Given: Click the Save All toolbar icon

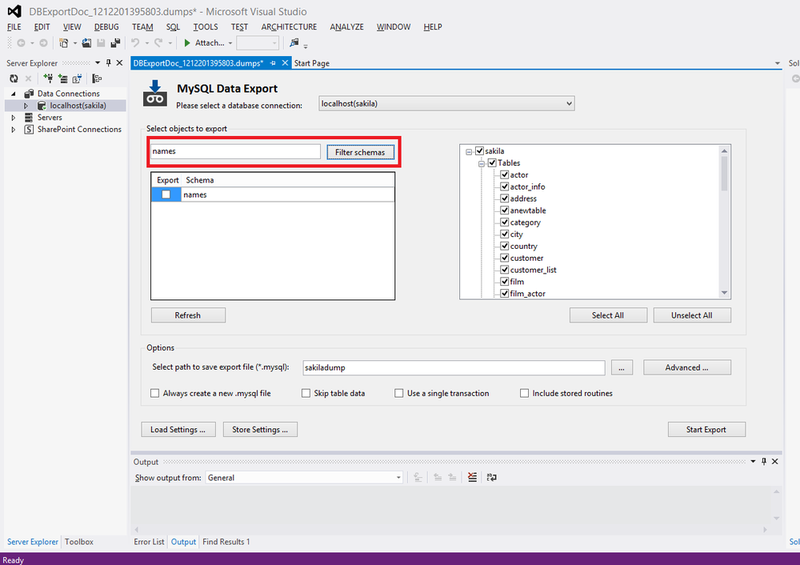Looking at the screenshot, I should point(116,43).
